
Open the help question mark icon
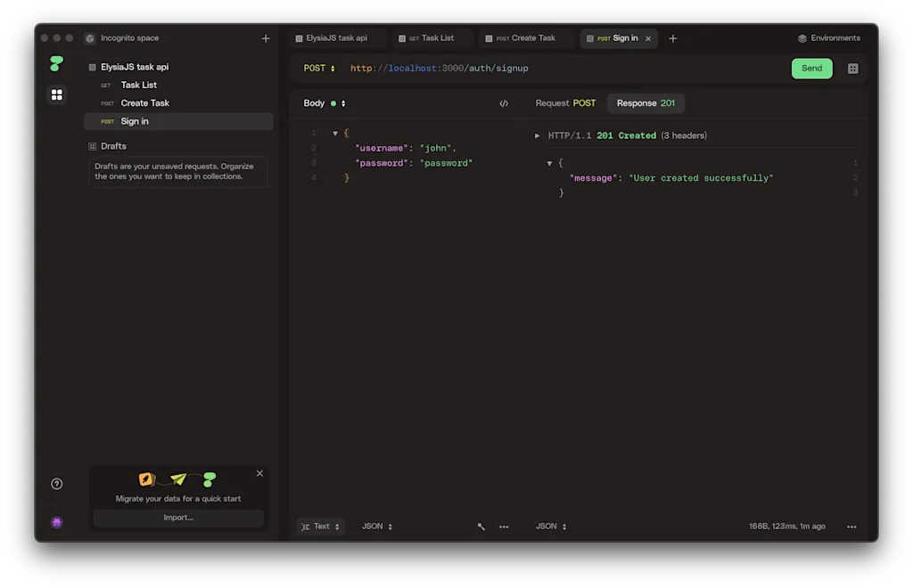click(56, 484)
